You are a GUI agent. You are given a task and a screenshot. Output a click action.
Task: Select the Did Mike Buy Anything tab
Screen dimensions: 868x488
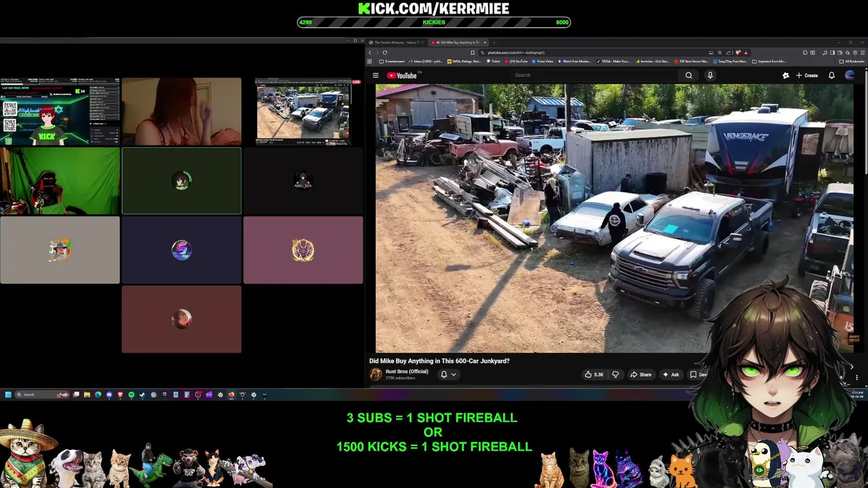pyautogui.click(x=458, y=42)
